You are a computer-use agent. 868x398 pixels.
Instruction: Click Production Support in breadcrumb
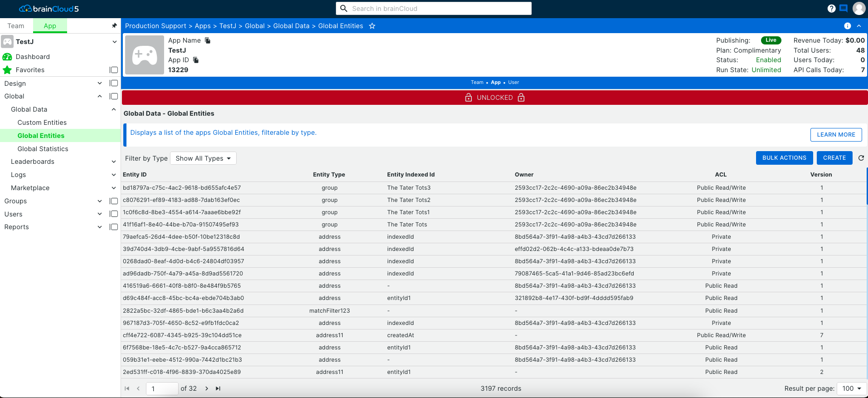coord(155,26)
